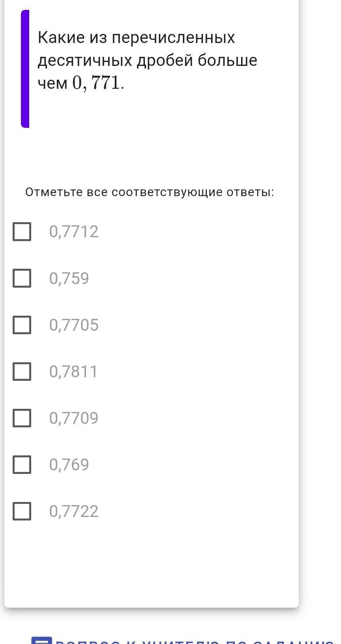Click the answer label text 0,7811

tap(73, 371)
